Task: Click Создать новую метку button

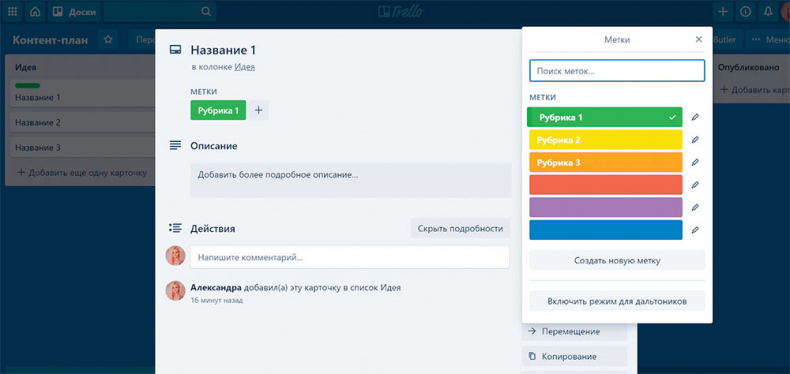Action: pyautogui.click(x=617, y=261)
